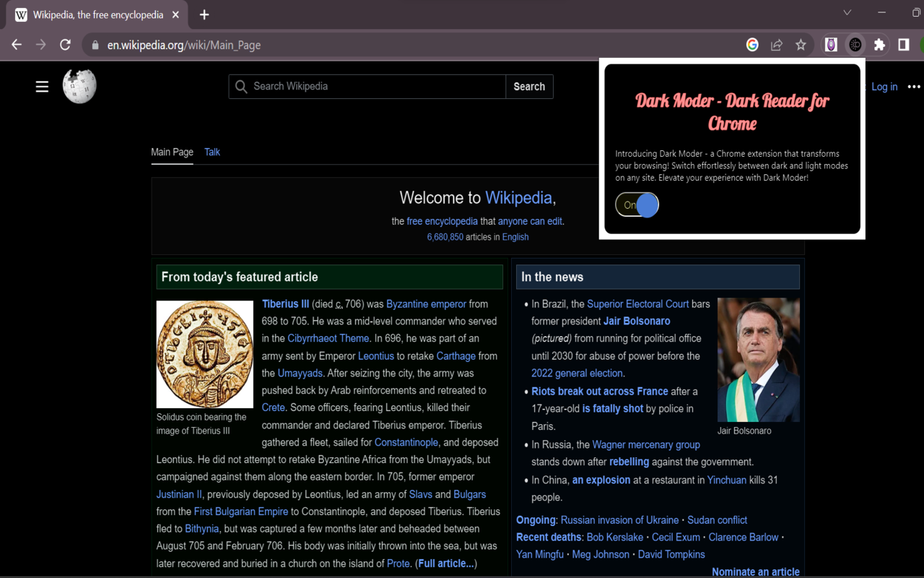The width and height of the screenshot is (924, 578).
Task: Follow the is fatally shot link
Action: click(613, 408)
